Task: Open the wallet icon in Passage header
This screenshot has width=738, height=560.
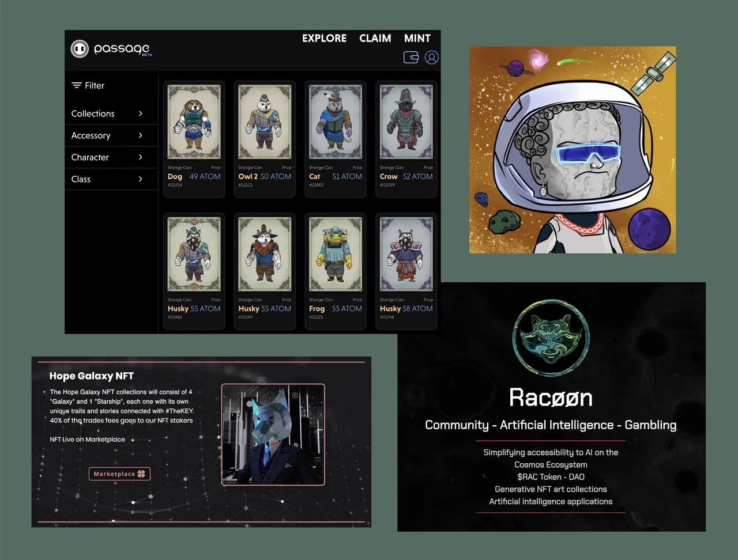Action: pyautogui.click(x=411, y=57)
